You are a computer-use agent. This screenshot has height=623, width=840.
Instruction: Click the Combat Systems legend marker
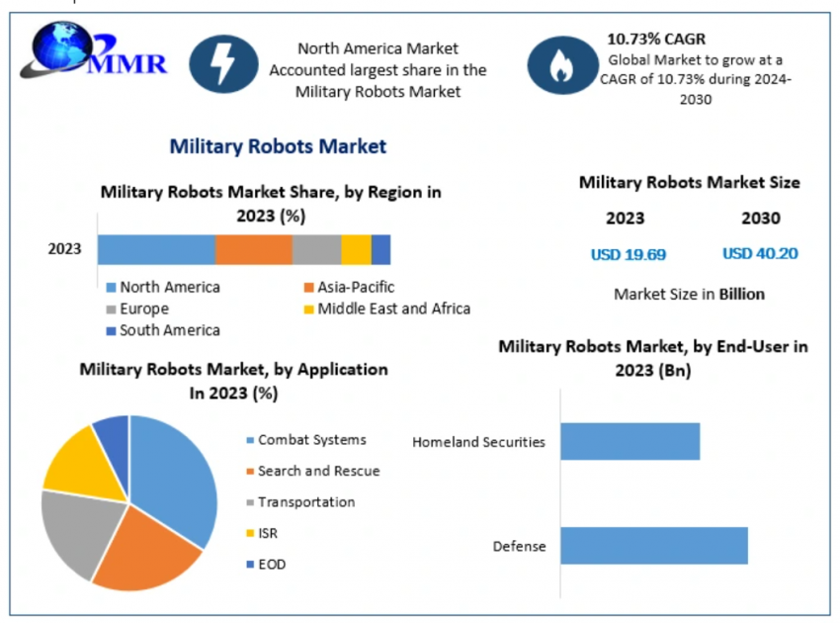tap(250, 440)
